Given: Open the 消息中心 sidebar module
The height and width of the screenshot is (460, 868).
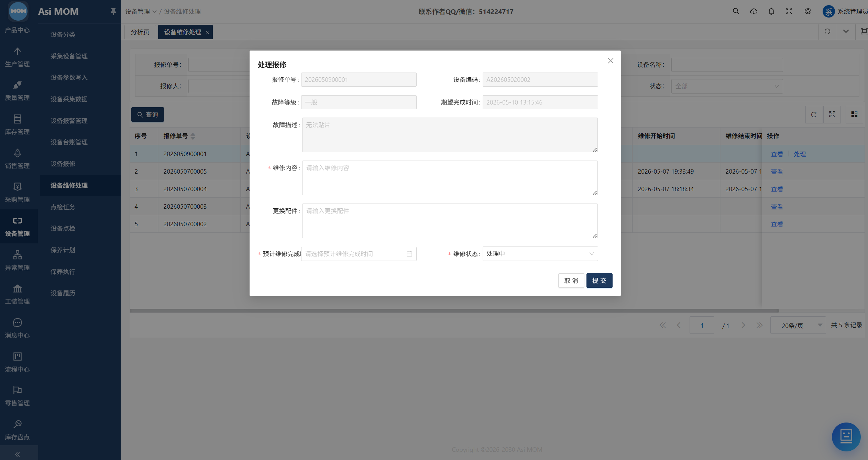Looking at the screenshot, I should point(18,328).
